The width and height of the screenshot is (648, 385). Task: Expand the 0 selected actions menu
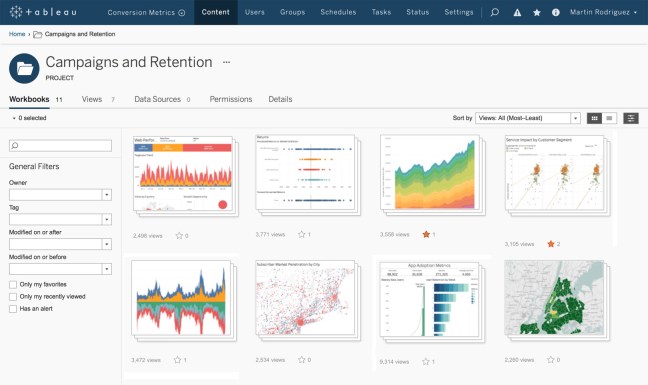[x=29, y=118]
